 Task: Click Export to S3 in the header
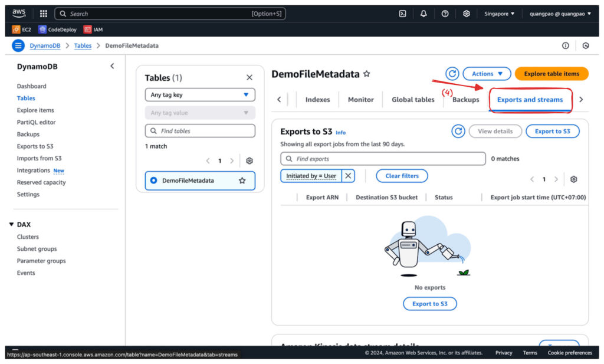pyautogui.click(x=552, y=131)
